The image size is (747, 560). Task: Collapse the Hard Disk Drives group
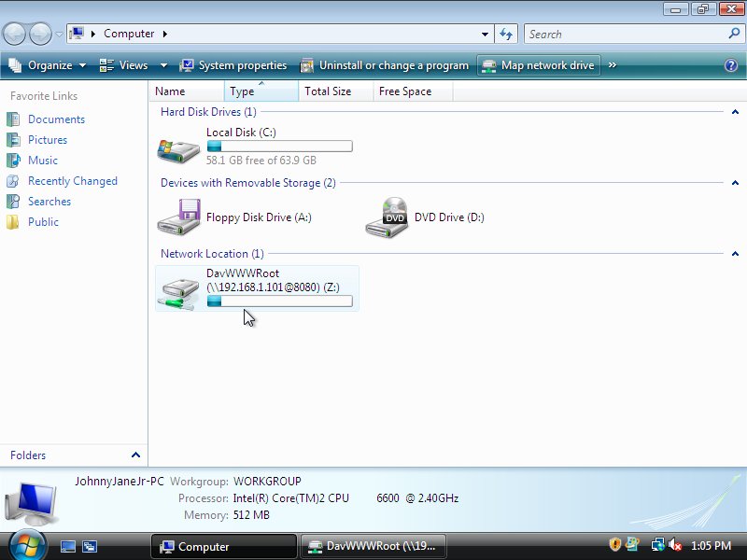pos(735,112)
